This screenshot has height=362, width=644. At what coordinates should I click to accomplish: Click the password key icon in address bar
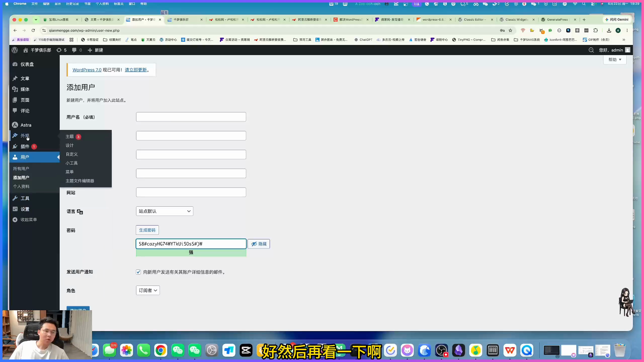(x=502, y=30)
